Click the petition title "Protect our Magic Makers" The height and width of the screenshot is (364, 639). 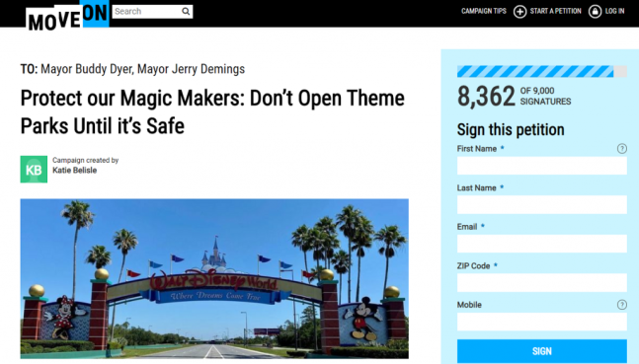[212, 111]
